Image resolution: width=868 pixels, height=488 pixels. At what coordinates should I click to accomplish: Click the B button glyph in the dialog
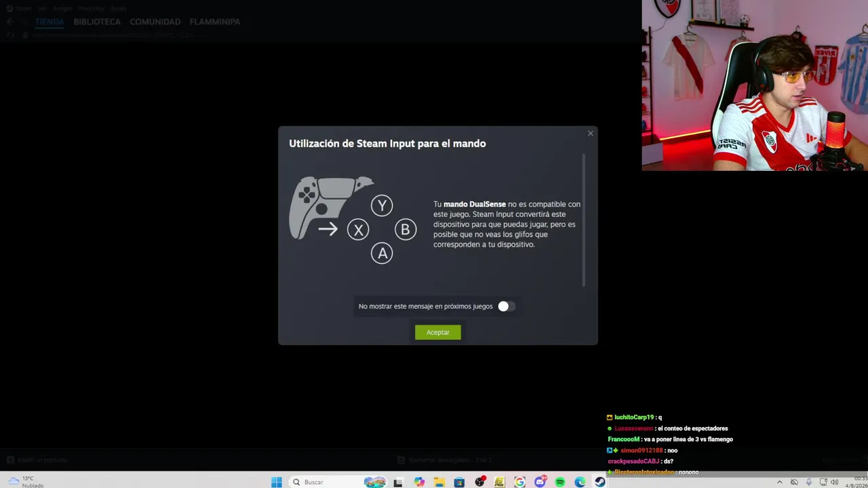coord(406,230)
